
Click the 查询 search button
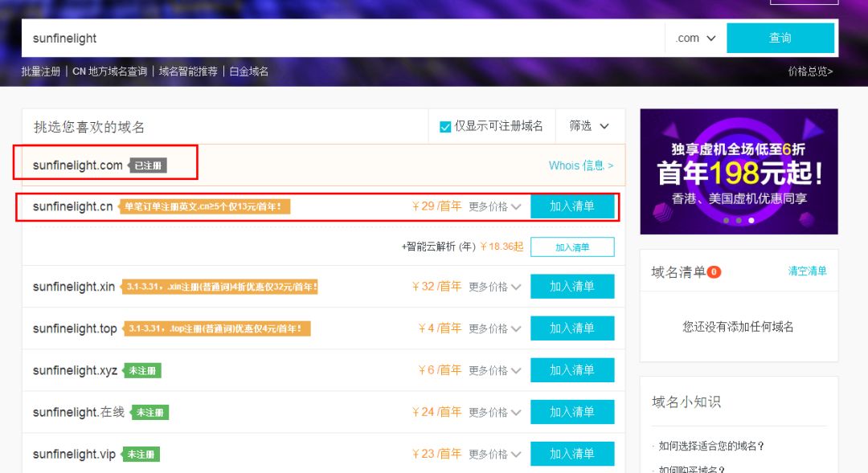780,38
